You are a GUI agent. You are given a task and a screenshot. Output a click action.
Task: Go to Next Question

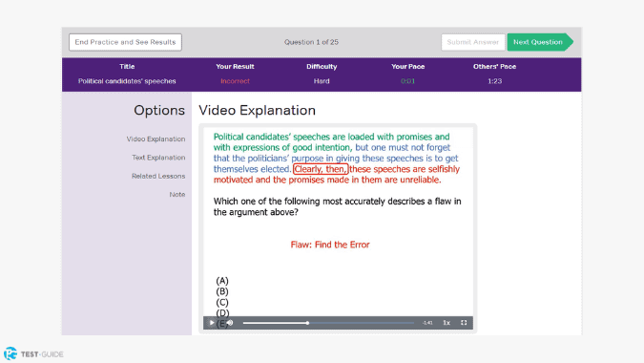point(540,42)
